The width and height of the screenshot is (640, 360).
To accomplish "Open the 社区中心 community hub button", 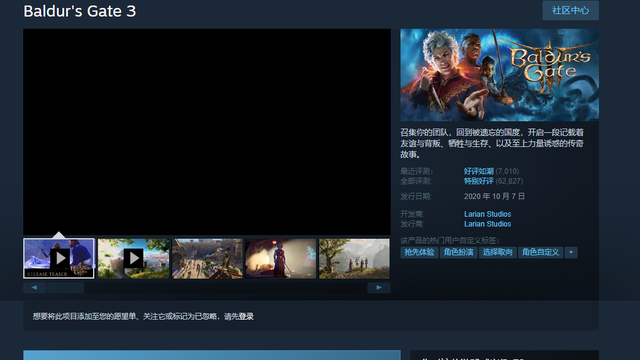I will pyautogui.click(x=571, y=10).
